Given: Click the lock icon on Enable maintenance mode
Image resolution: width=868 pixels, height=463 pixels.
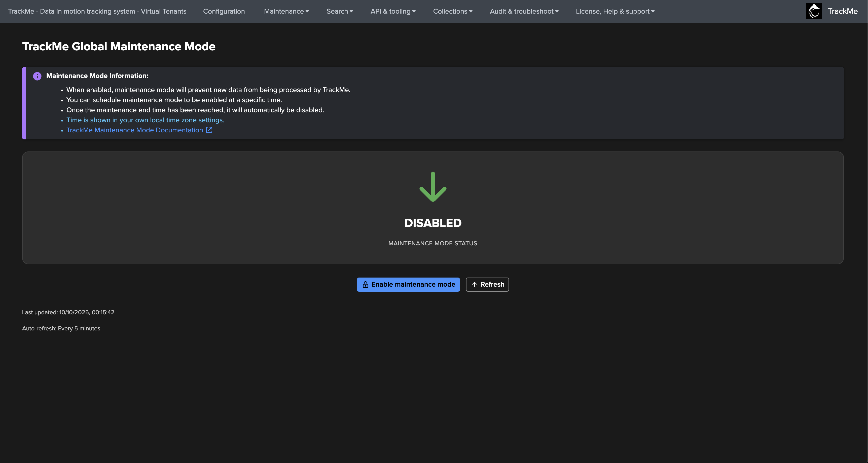Looking at the screenshot, I should point(365,285).
